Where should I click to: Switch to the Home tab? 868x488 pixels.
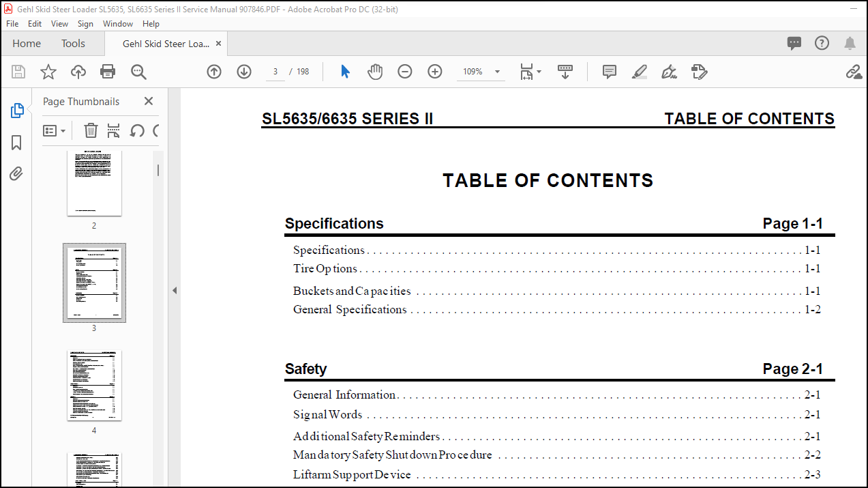[x=27, y=43]
